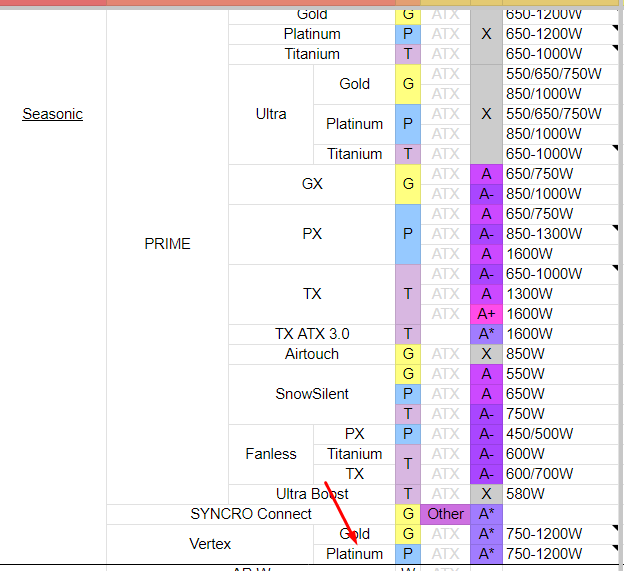This screenshot has height=571, width=624.
Task: Click the Titanium cell under Fanless
Action: coord(354,454)
